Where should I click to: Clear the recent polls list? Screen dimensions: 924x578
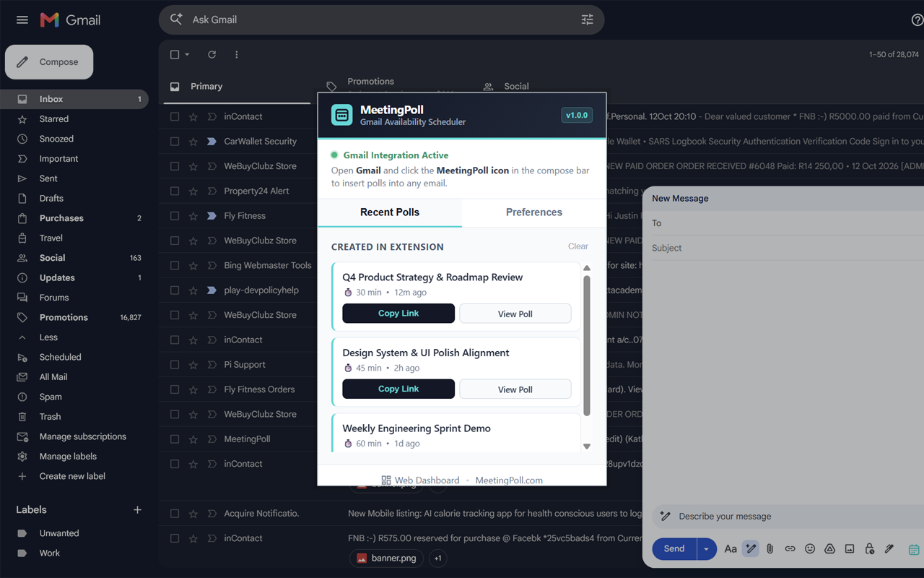click(578, 246)
